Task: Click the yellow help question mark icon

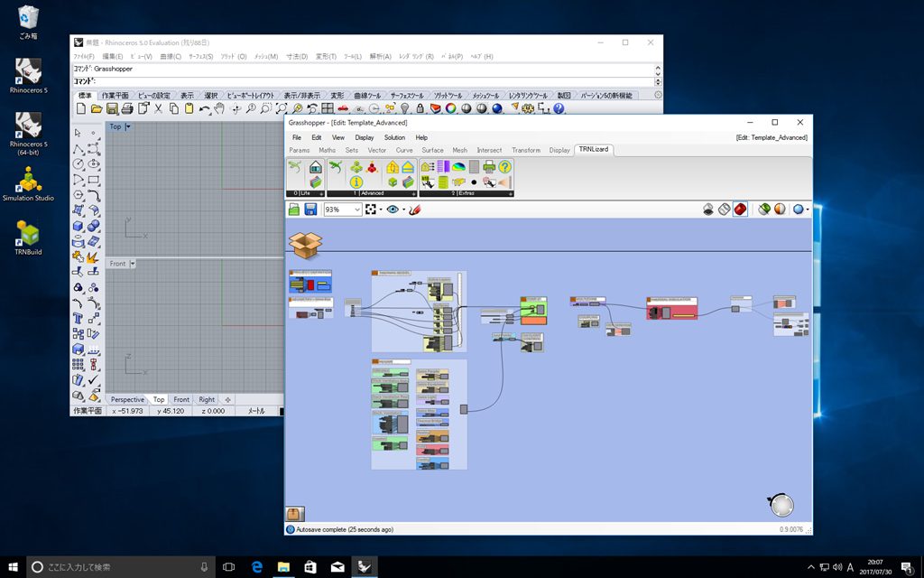Action: pos(504,167)
